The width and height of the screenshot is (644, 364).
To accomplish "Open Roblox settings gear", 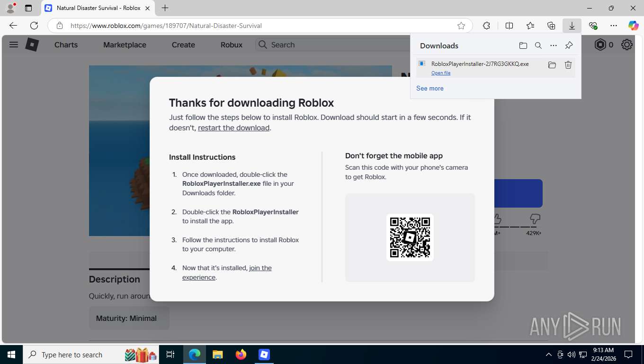I will click(x=627, y=45).
